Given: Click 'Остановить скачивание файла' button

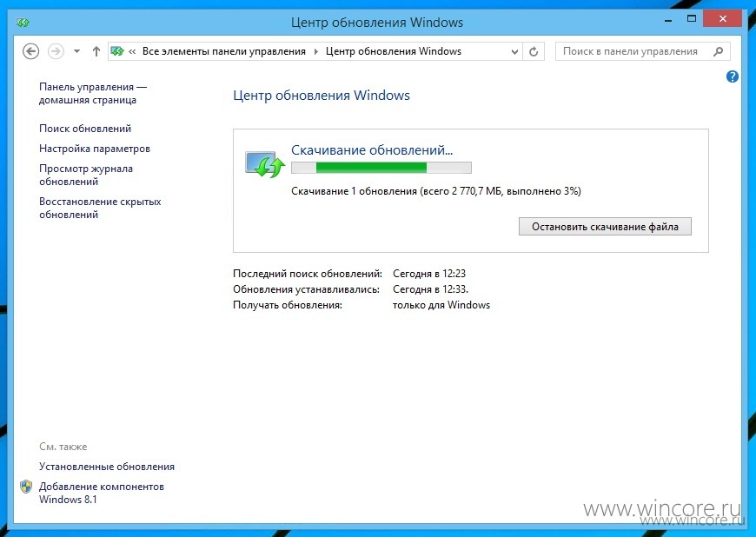Looking at the screenshot, I should tap(605, 227).
